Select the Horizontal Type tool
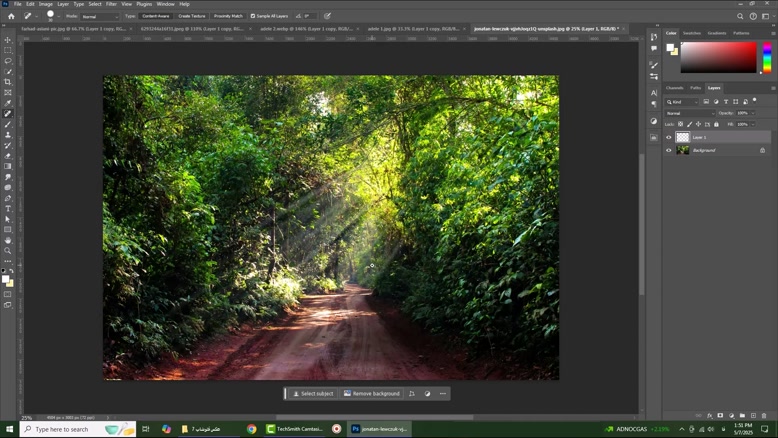This screenshot has width=778, height=438. [7, 208]
